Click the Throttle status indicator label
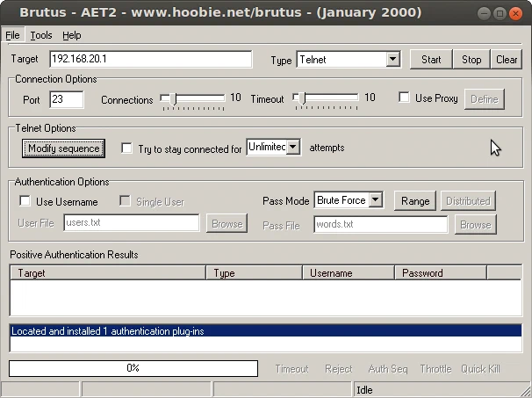This screenshot has width=532, height=398. [x=435, y=369]
